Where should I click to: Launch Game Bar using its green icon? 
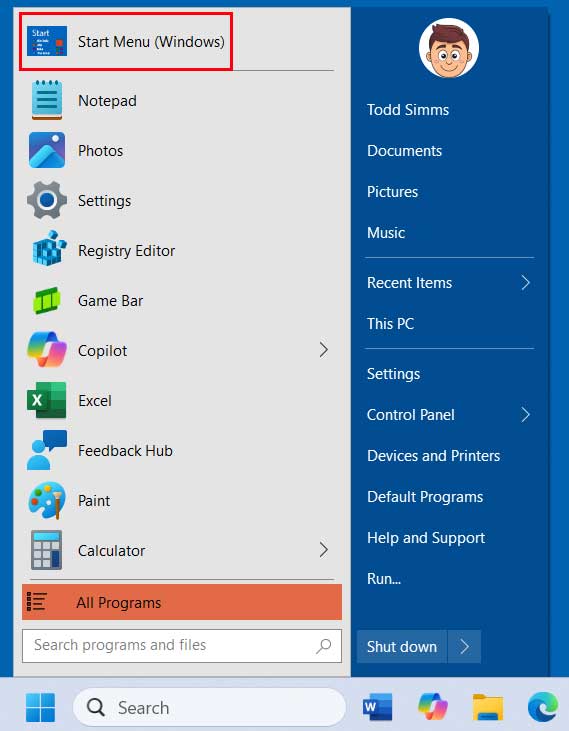47,301
